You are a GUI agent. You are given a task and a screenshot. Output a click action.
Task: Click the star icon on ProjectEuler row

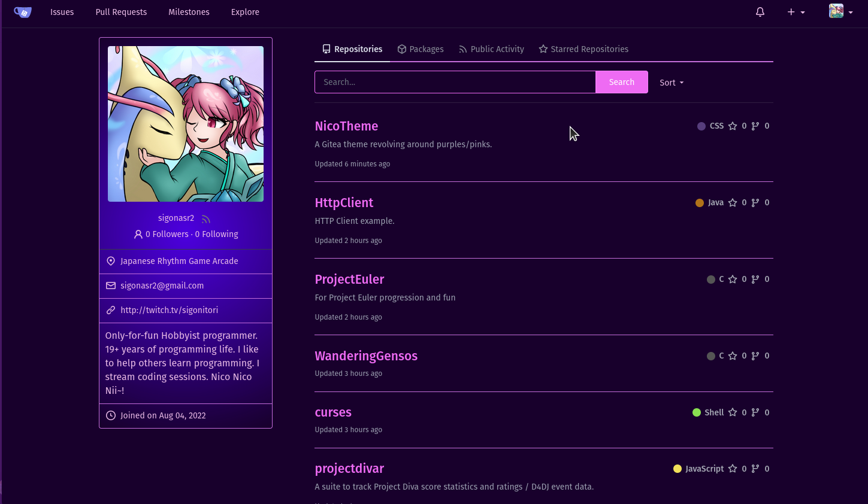(733, 280)
